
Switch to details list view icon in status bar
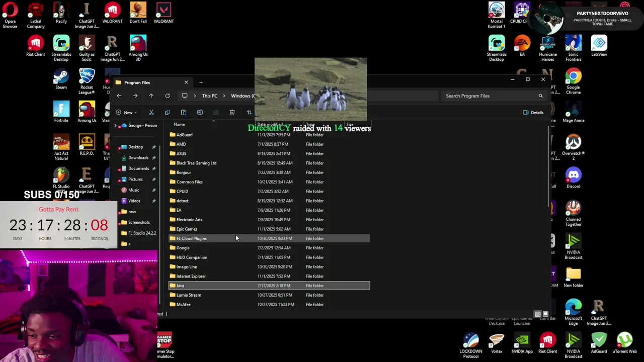pyautogui.click(x=537, y=314)
